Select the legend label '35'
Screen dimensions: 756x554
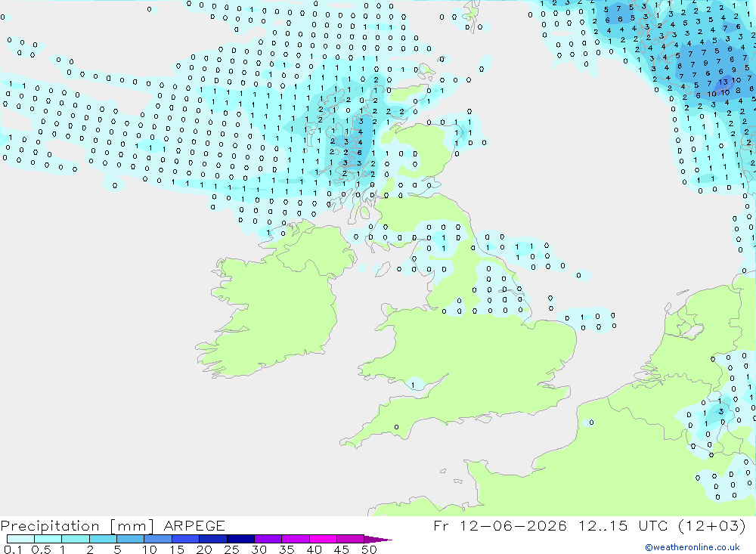[287, 549]
